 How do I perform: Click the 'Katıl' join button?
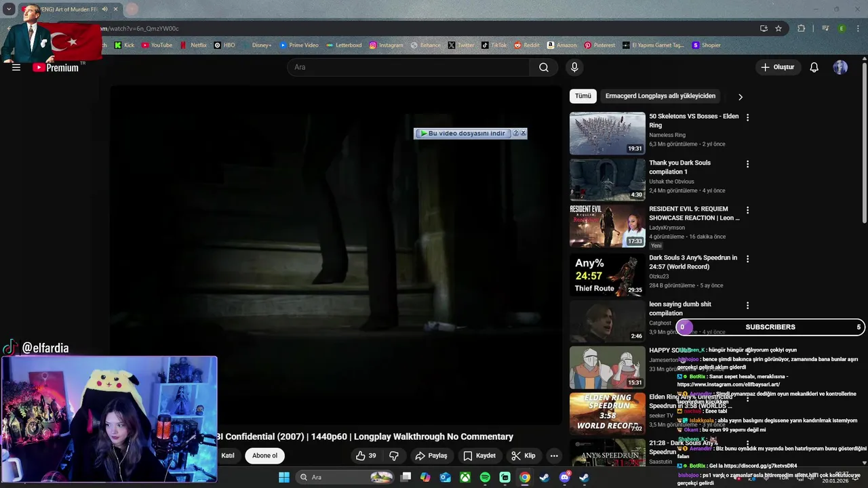point(228,455)
